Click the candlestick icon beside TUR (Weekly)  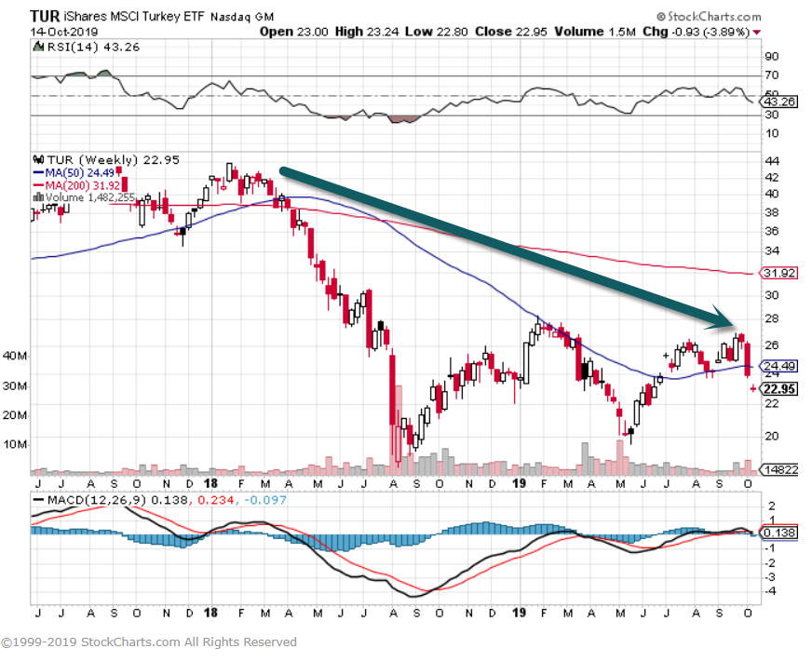(39, 159)
